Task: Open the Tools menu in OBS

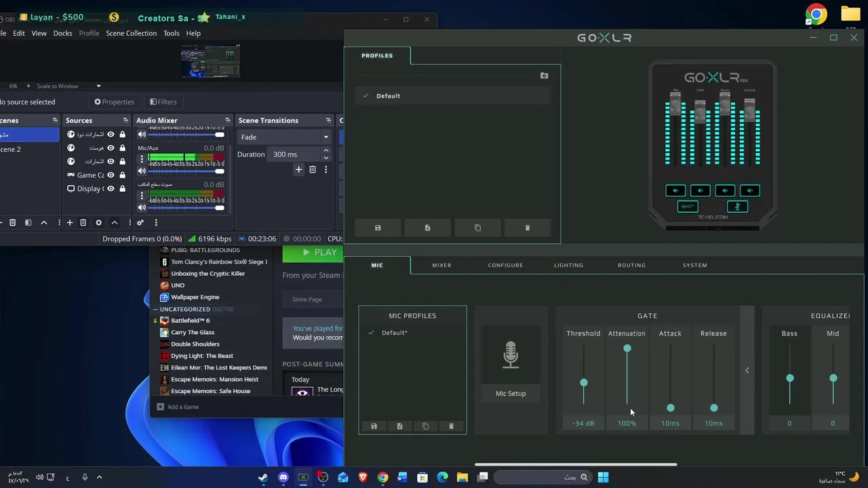Action: (171, 33)
